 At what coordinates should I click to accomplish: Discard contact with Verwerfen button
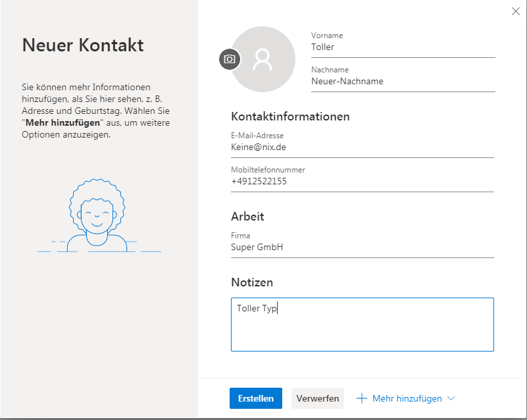tap(318, 398)
